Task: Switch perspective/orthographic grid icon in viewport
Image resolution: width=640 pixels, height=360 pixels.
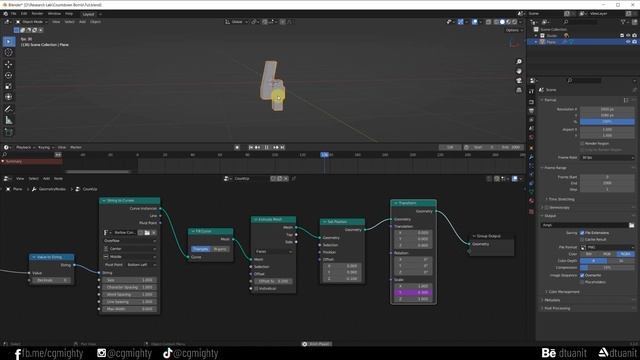Action: pos(519,90)
